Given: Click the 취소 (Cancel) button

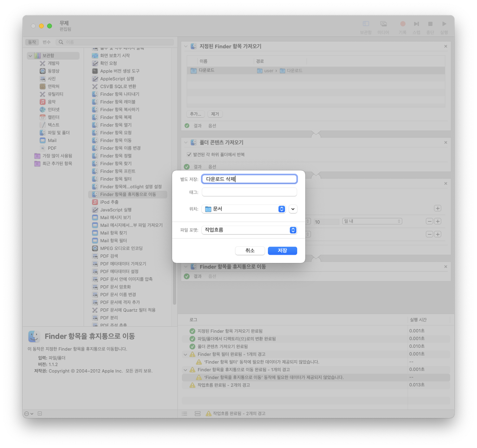Looking at the screenshot, I should pyautogui.click(x=250, y=251).
